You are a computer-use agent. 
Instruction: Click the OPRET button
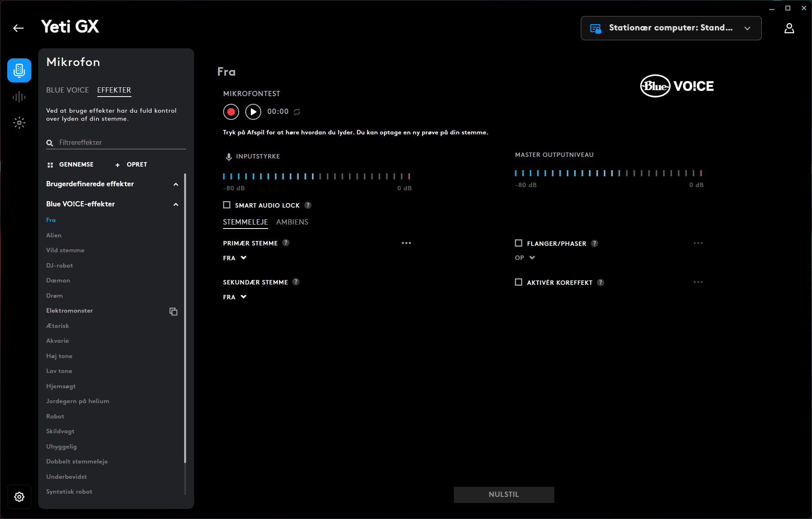[x=131, y=165]
